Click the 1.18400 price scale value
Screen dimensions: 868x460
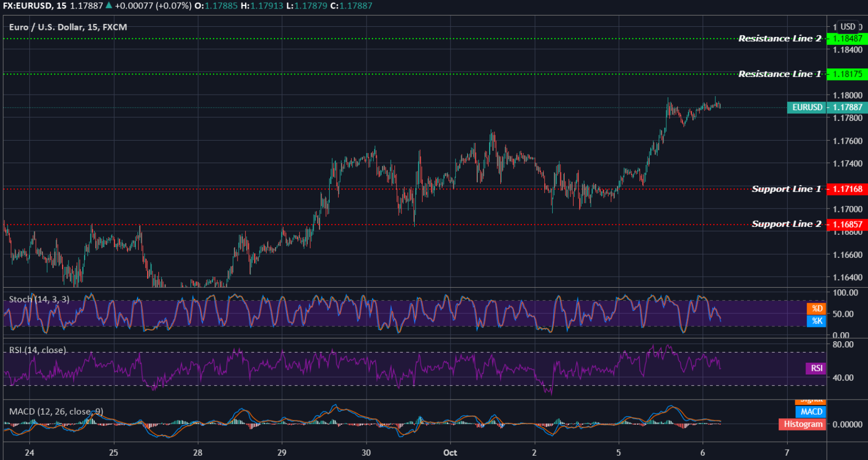tap(848, 50)
